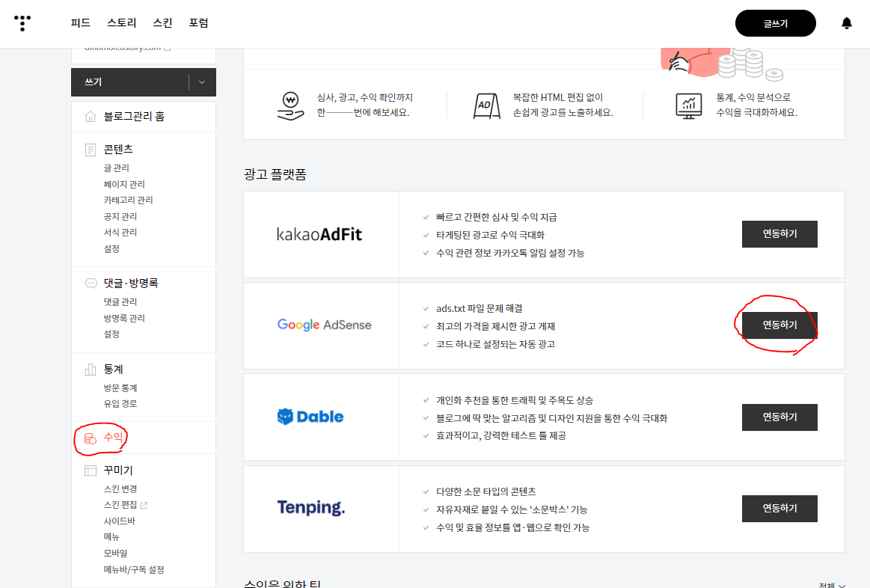870x588 pixels.
Task: Open 공지 관리
Action: (120, 216)
